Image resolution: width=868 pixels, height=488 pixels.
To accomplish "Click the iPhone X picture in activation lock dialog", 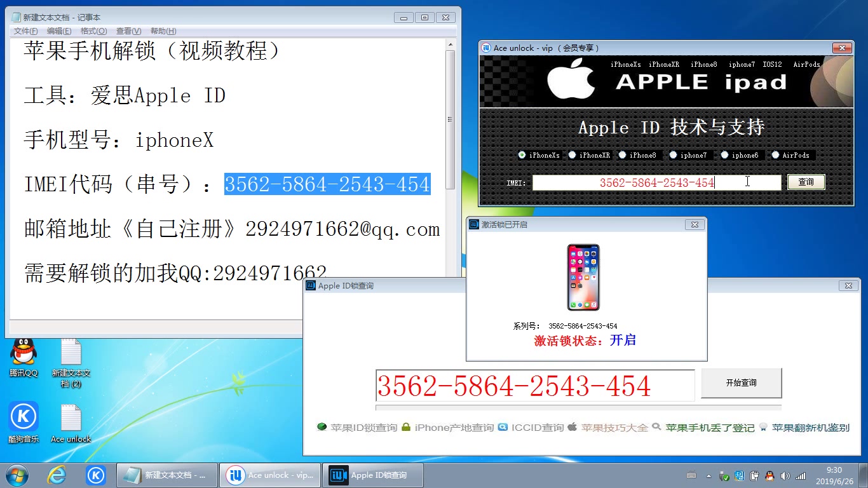I will tap(583, 277).
